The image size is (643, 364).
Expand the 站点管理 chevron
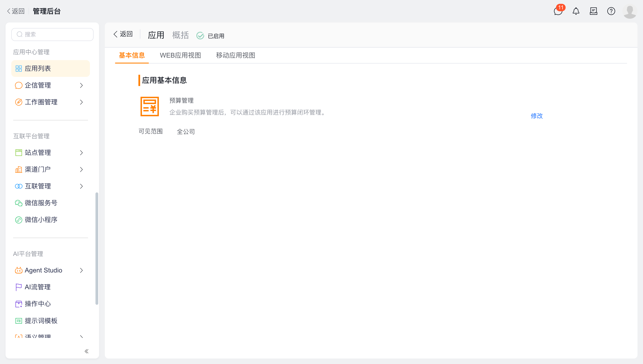[81, 152]
